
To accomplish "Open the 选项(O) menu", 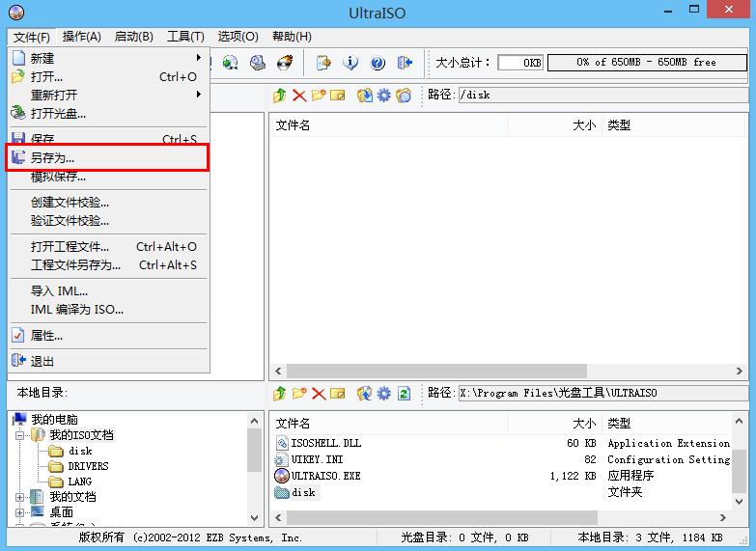I will point(238,37).
